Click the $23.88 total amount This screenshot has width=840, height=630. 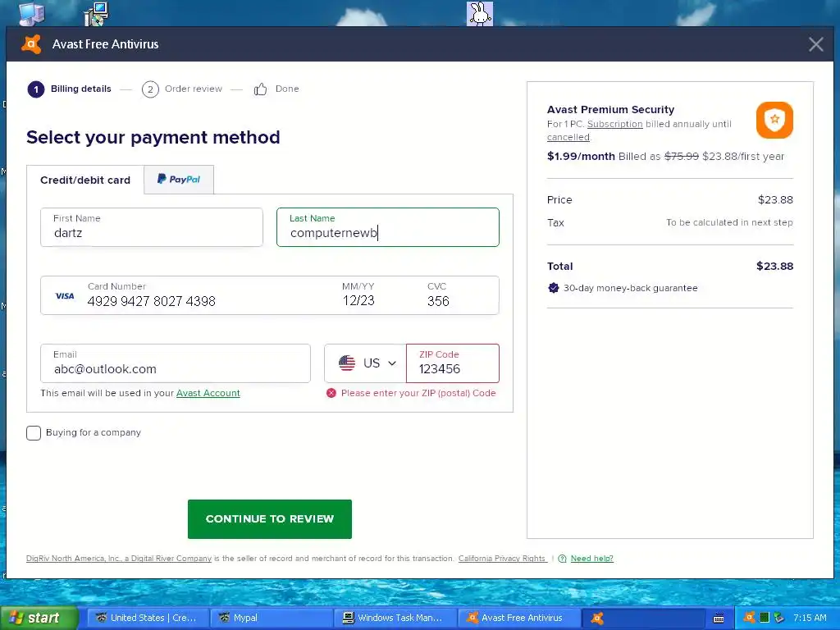click(774, 267)
